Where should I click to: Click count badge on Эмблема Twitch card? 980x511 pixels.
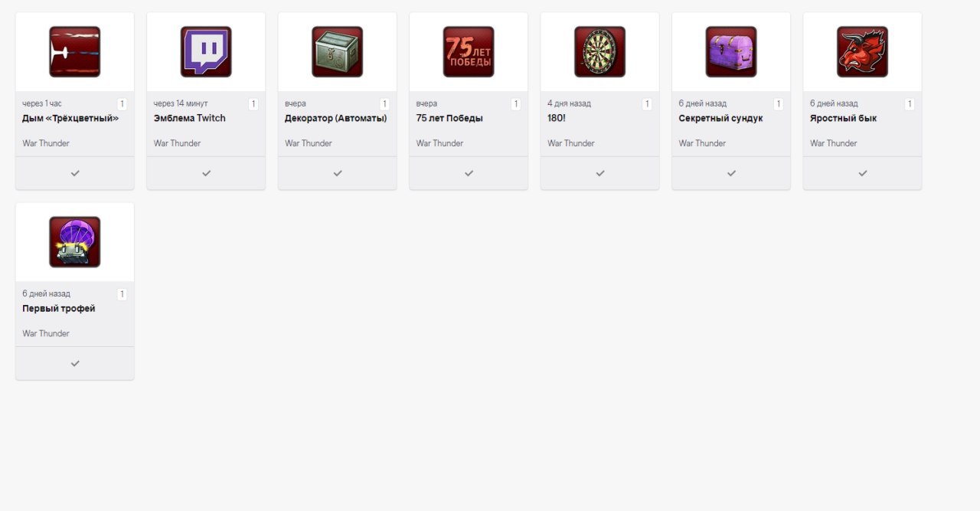253,104
